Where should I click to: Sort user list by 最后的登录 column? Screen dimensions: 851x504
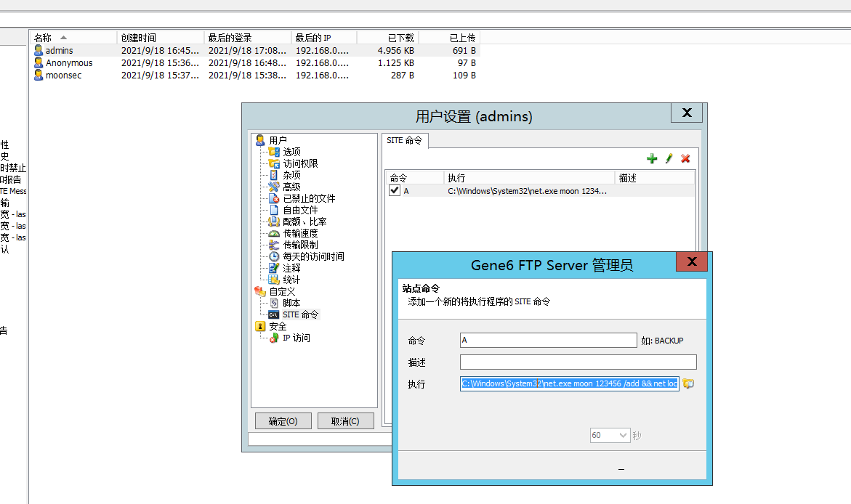248,38
